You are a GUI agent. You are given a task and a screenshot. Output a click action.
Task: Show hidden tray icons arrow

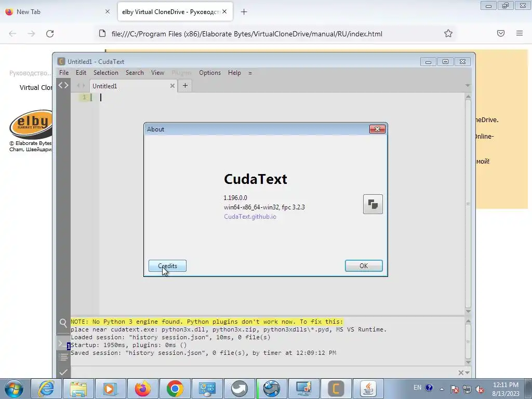point(442,389)
